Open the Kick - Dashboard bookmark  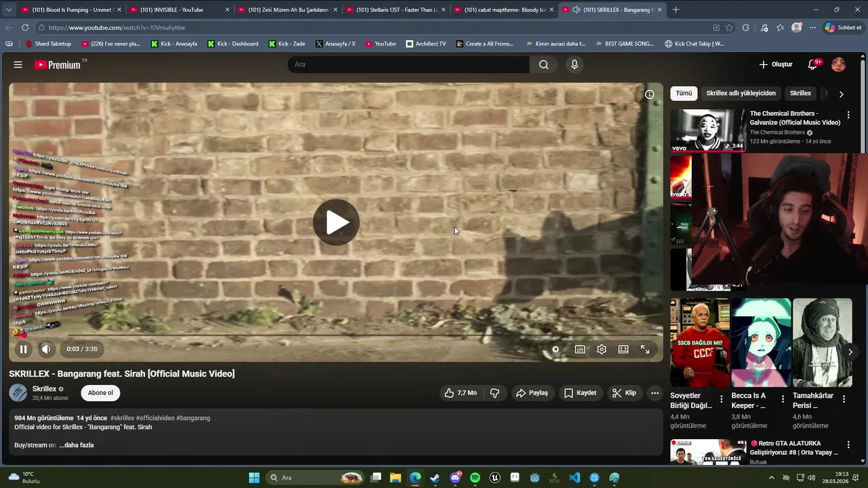click(233, 43)
